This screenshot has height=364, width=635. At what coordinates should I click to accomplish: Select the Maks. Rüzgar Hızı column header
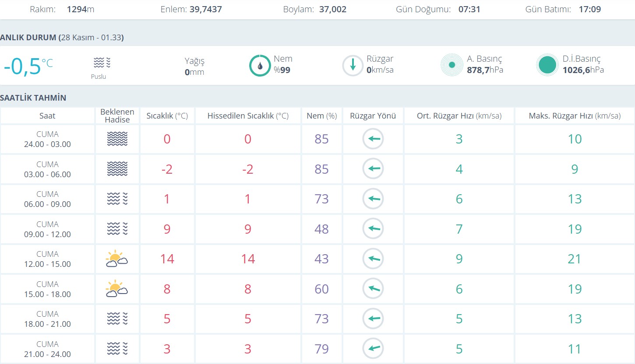[x=575, y=116]
